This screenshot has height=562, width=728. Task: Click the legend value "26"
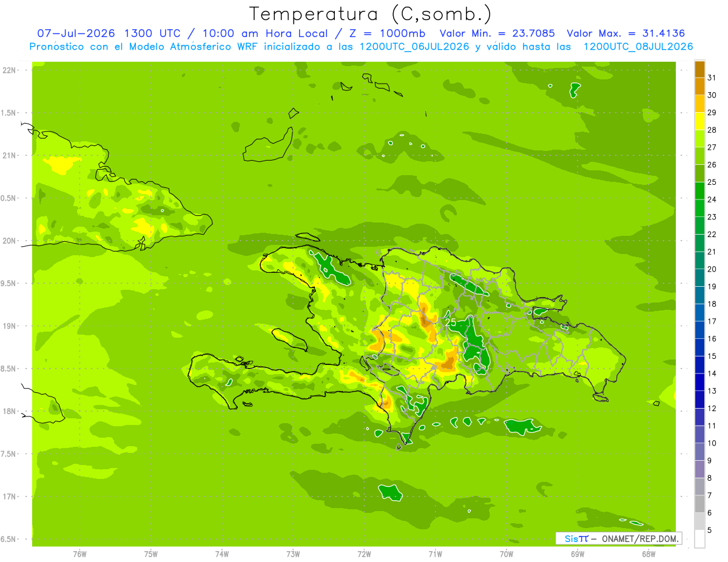[712, 165]
